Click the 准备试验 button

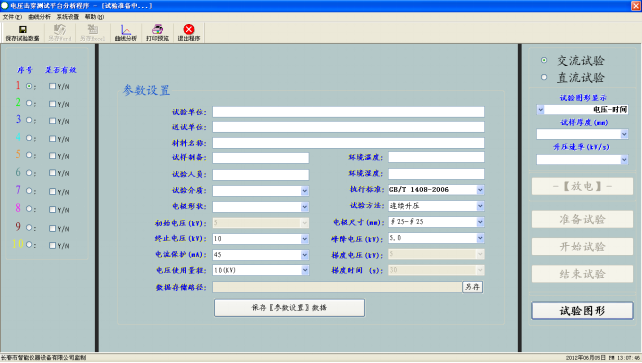pos(582,219)
